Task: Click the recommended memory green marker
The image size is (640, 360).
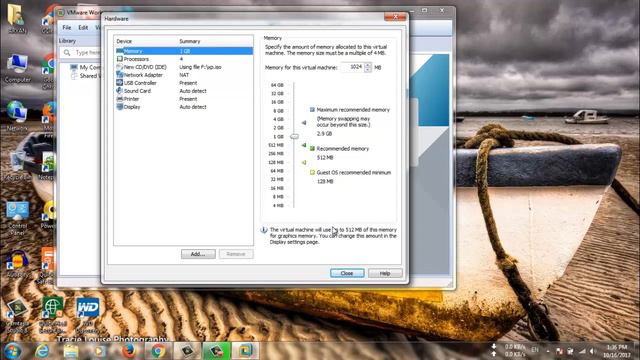Action: pos(304,145)
